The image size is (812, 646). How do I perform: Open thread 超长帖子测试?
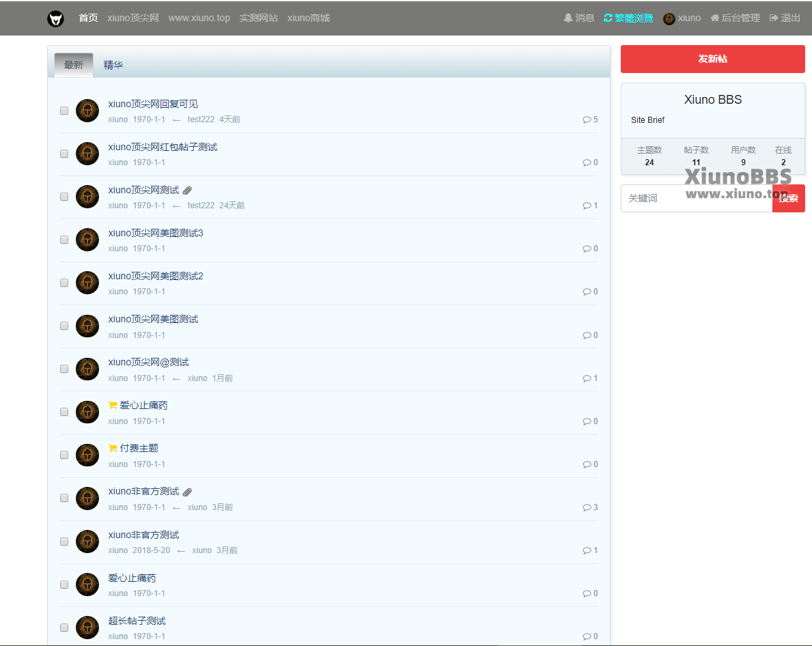coord(137,621)
